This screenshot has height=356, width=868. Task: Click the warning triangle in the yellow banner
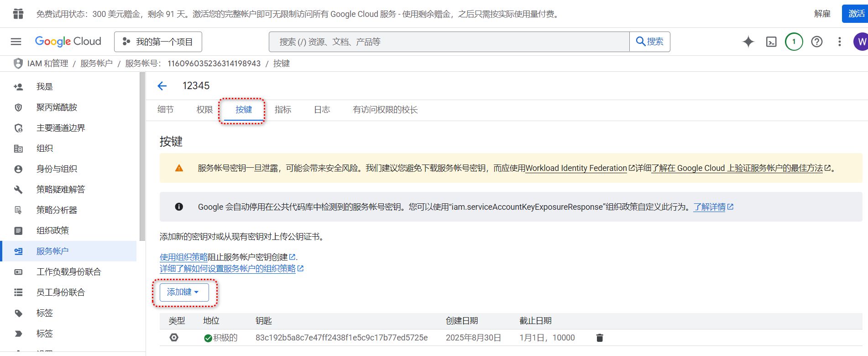point(179,168)
